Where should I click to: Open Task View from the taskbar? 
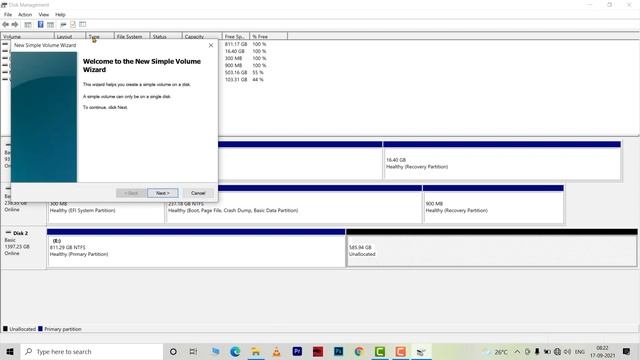[x=193, y=351]
